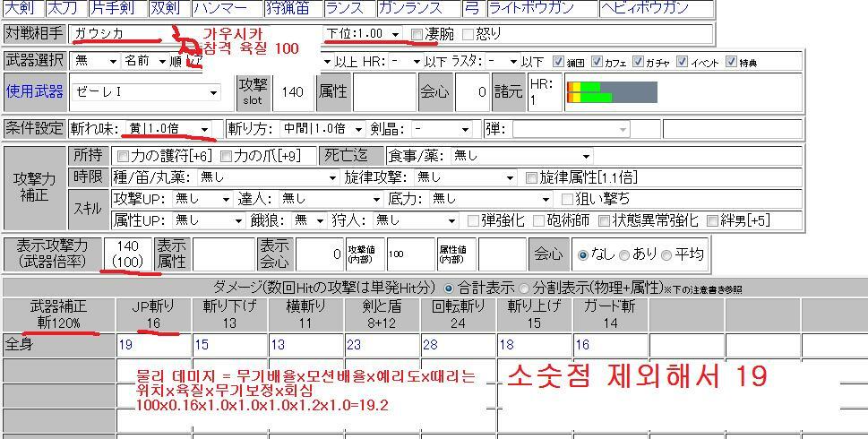Check the 力の護符[+6] option
The width and height of the screenshot is (868, 439).
tap(123, 156)
